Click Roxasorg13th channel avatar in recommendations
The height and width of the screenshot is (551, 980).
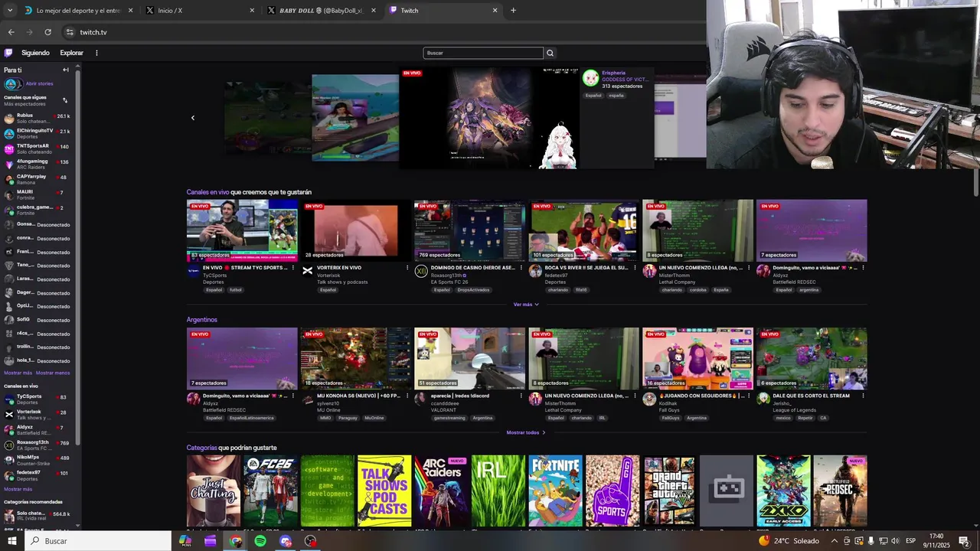420,271
